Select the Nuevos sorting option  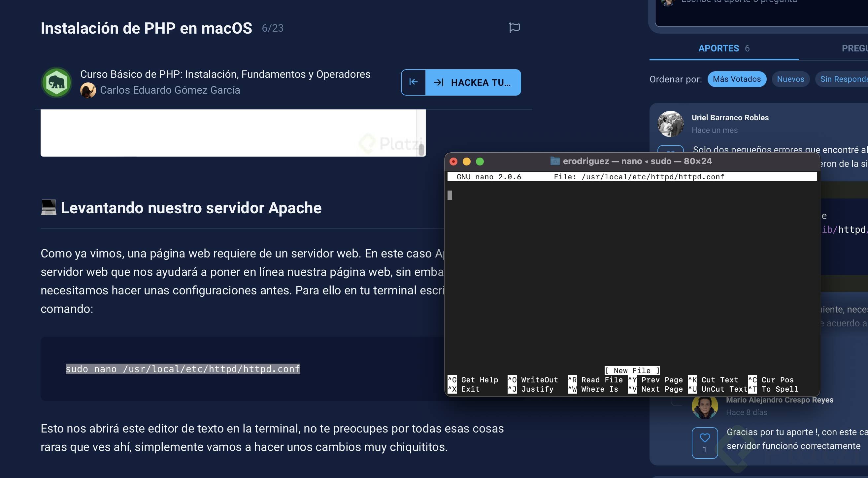click(790, 79)
